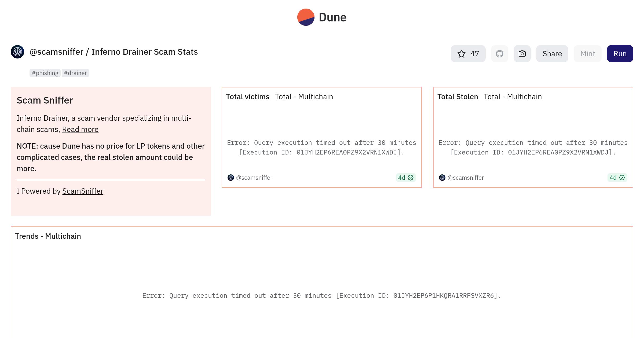Open the Dune logo at page top

click(322, 17)
